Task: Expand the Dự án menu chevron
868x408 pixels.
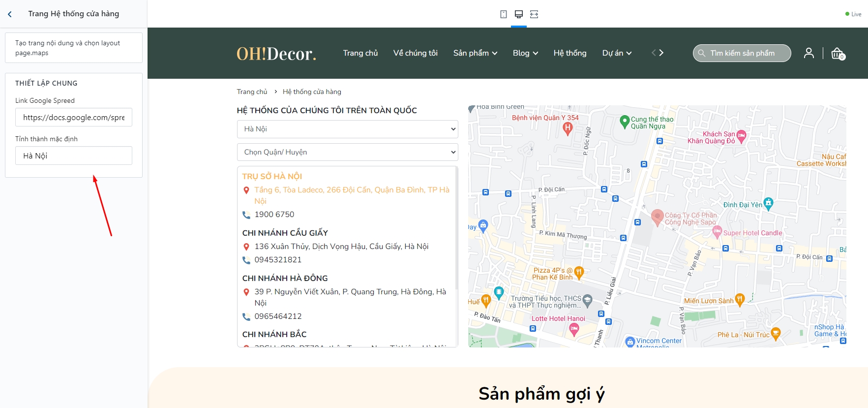Action: click(629, 53)
